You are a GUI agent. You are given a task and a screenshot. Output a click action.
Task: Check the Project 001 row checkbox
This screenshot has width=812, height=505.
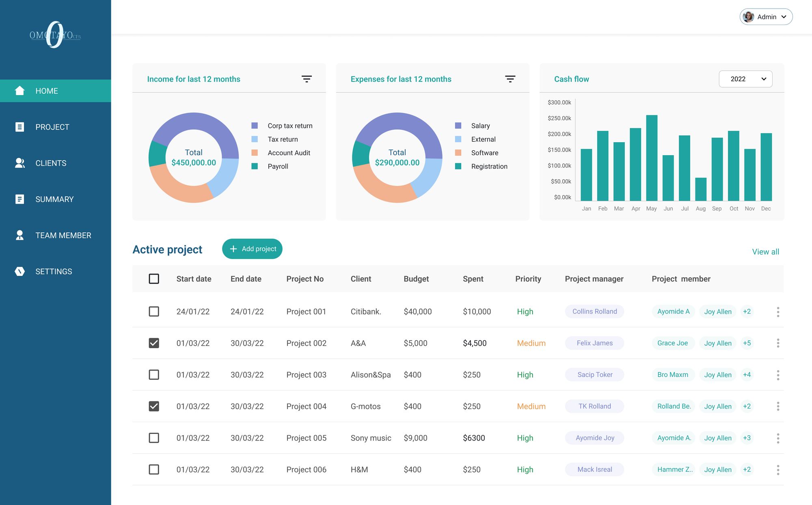coord(154,312)
